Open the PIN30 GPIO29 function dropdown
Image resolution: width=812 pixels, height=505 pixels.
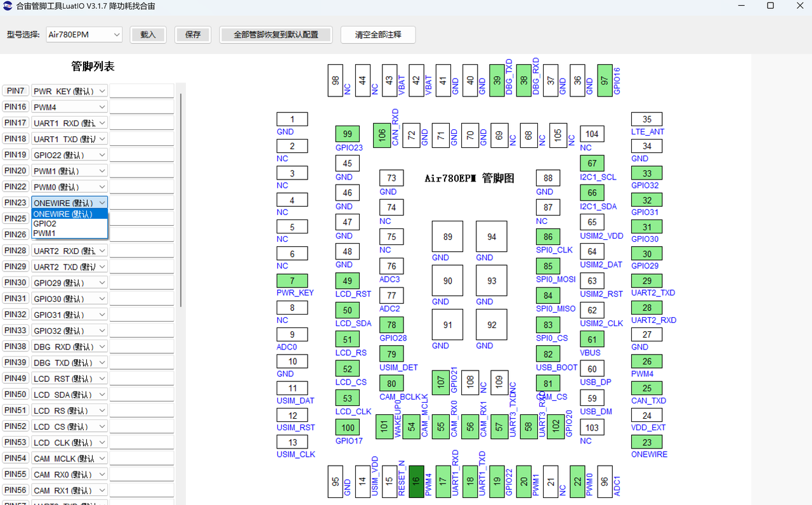coord(70,283)
